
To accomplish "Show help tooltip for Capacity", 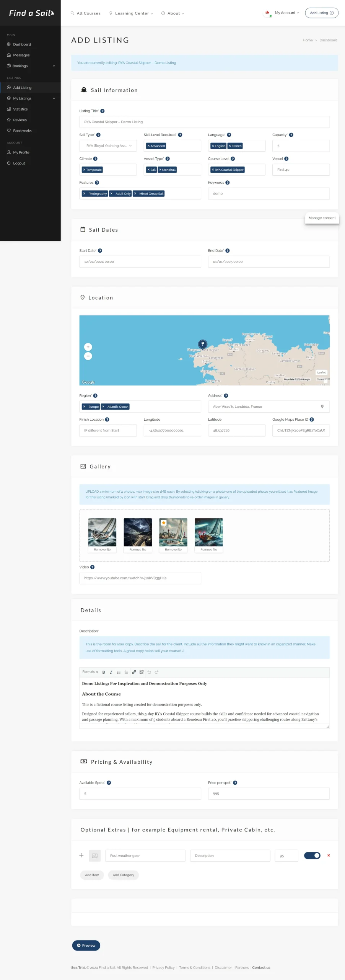I will coord(291,135).
